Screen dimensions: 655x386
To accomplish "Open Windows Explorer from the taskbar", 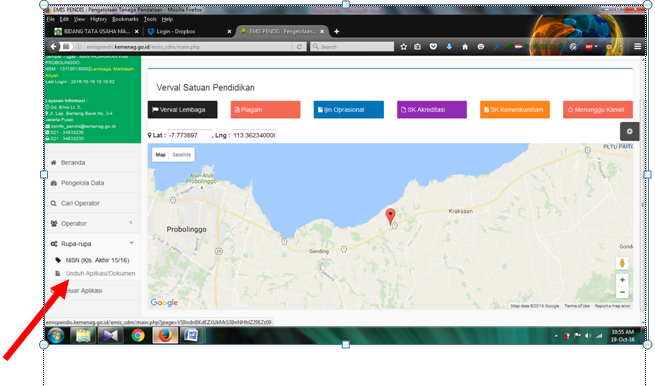I will [83, 335].
